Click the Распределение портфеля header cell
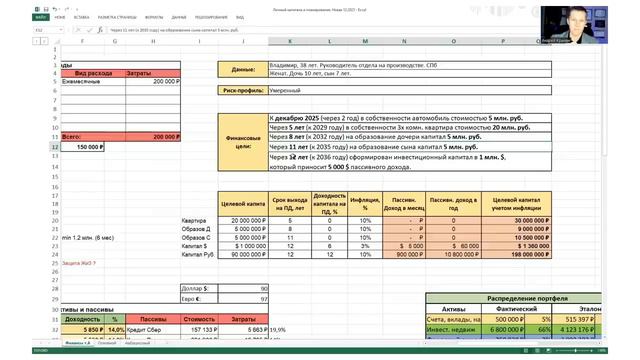This screenshot has width=640, height=360. [513, 298]
